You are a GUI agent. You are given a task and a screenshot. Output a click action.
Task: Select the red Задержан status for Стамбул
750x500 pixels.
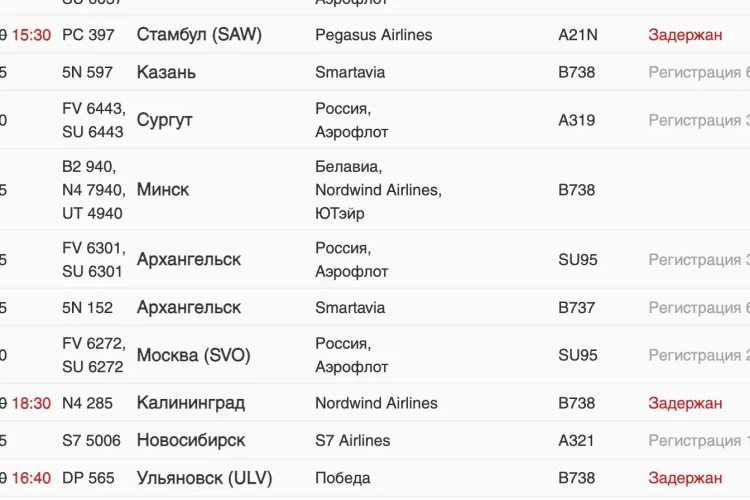(x=685, y=35)
